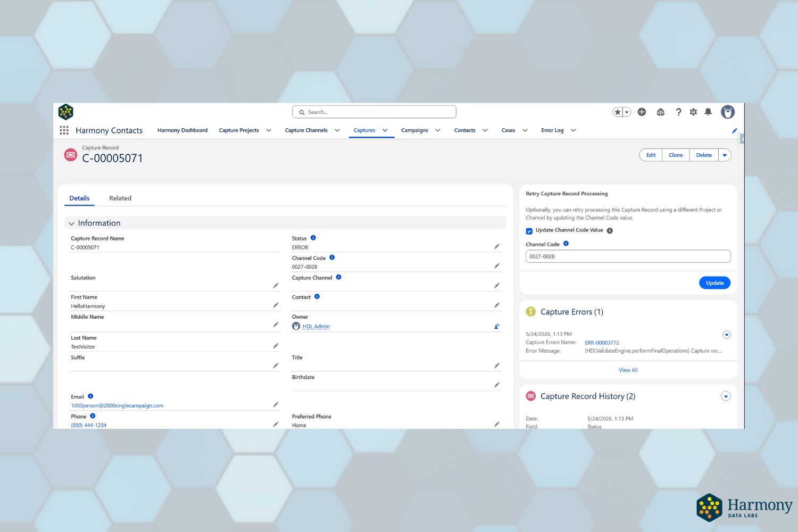Click the navigation bar edit pencil
The image size is (798, 532).
tap(735, 131)
